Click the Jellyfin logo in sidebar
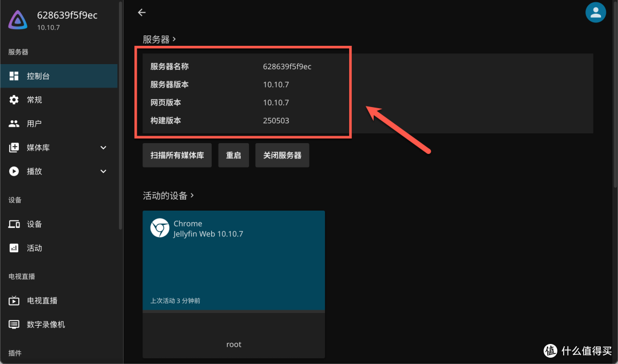The width and height of the screenshot is (618, 364). (18, 19)
